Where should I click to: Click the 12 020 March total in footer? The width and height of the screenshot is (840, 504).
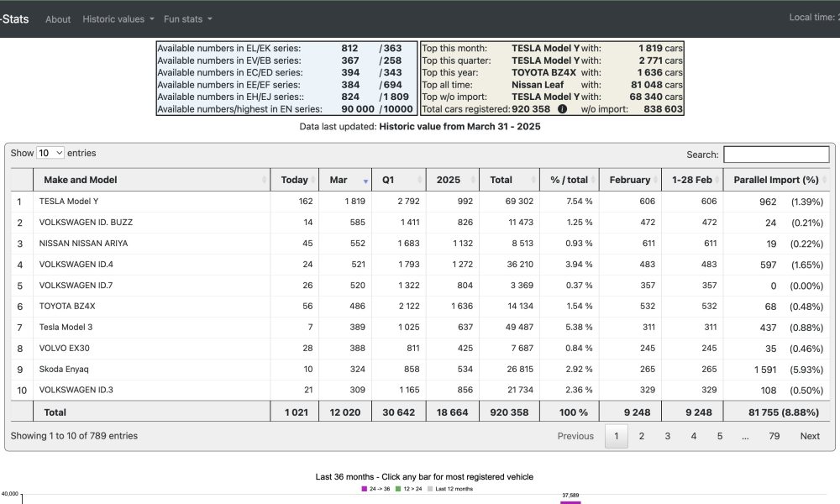coord(345,412)
